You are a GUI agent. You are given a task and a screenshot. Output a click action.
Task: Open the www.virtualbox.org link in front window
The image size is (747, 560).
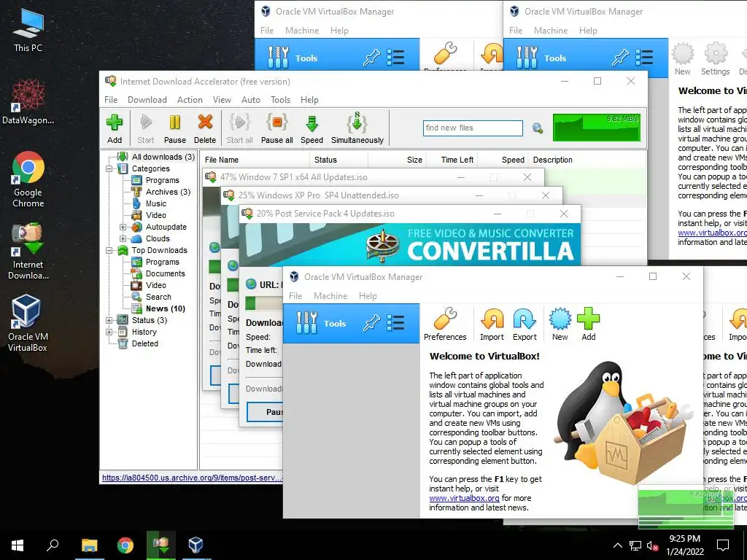[464, 498]
